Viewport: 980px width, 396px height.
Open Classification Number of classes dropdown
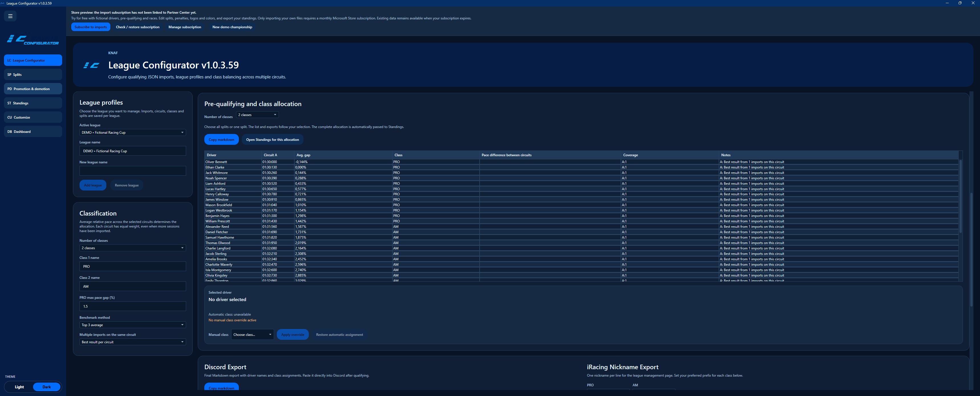133,248
